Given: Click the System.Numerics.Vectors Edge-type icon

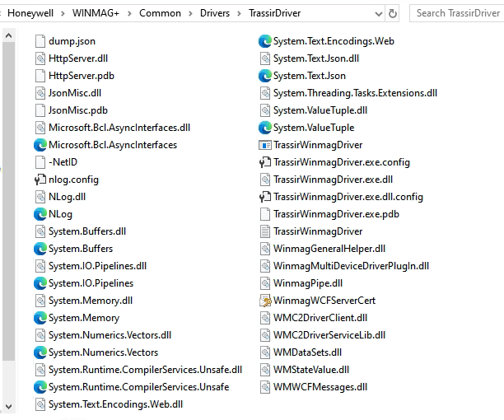Looking at the screenshot, I should pyautogui.click(x=40, y=352).
